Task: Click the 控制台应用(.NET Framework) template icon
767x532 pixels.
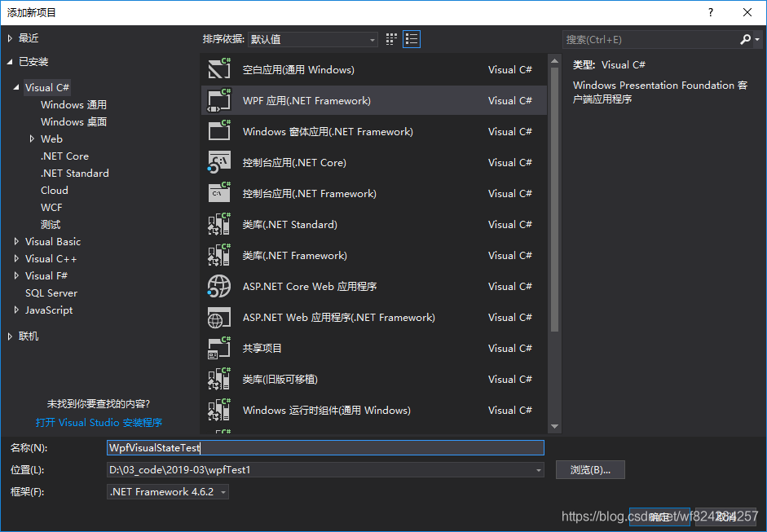Action: (219, 193)
